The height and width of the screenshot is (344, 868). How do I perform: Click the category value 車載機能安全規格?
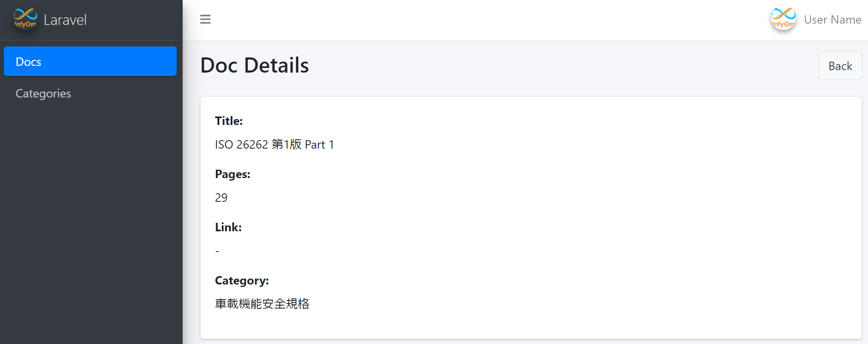click(x=262, y=304)
